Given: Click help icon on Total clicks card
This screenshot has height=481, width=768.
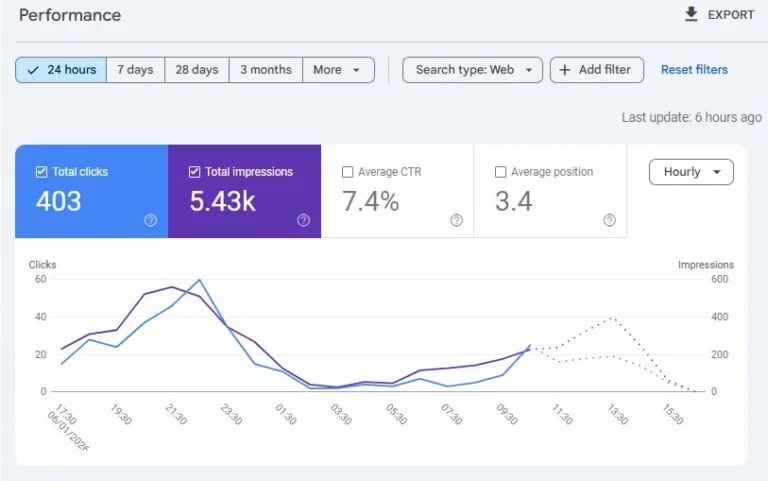Looking at the screenshot, I should tap(150, 220).
